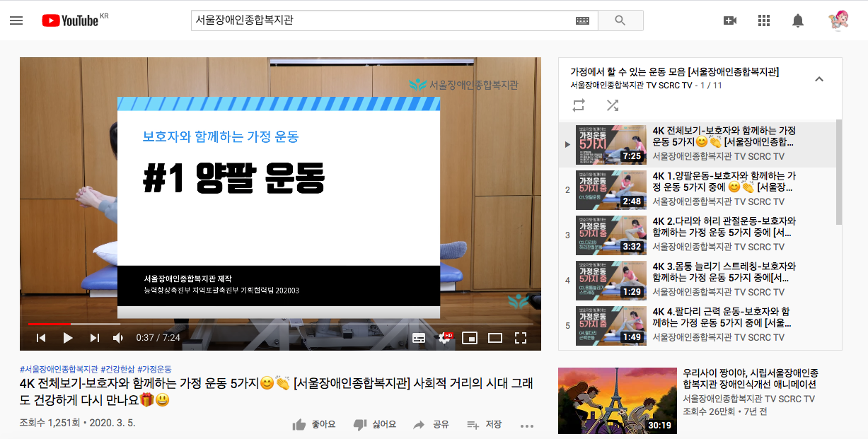Open the user avatar account menu
The width and height of the screenshot is (868, 439).
[838, 21]
